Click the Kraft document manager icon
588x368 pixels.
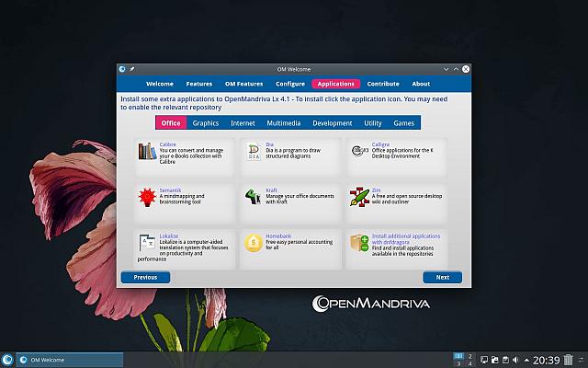click(253, 197)
